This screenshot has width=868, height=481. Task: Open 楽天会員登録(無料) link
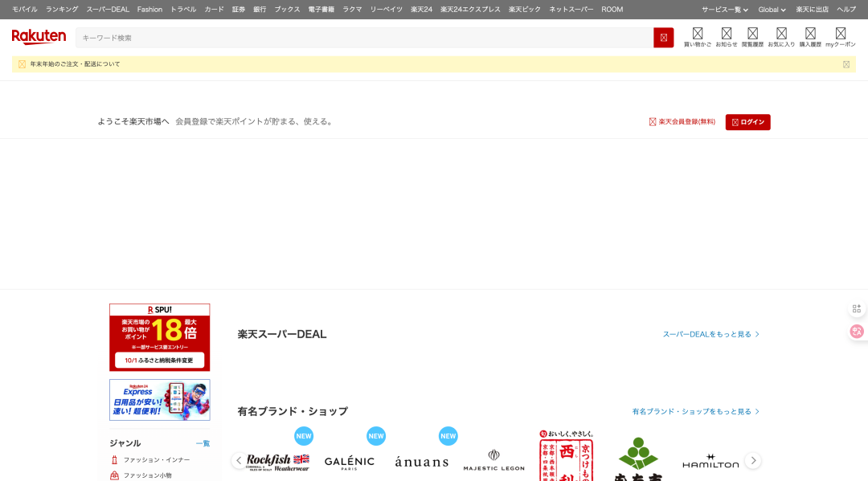[x=682, y=121]
